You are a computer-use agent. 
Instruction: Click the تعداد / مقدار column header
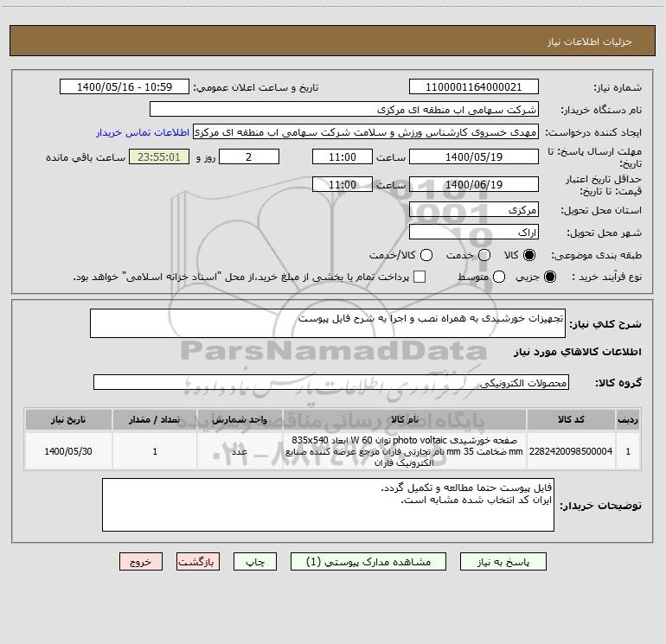[x=155, y=419]
